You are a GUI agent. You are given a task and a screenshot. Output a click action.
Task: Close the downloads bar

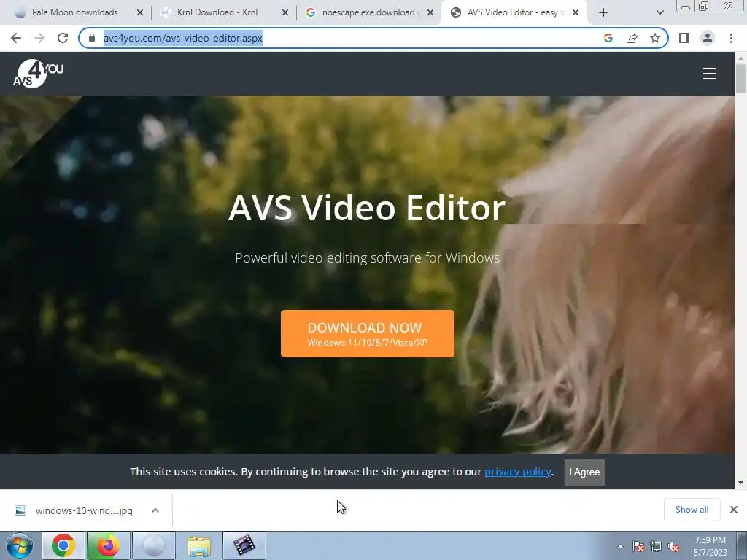point(734,510)
